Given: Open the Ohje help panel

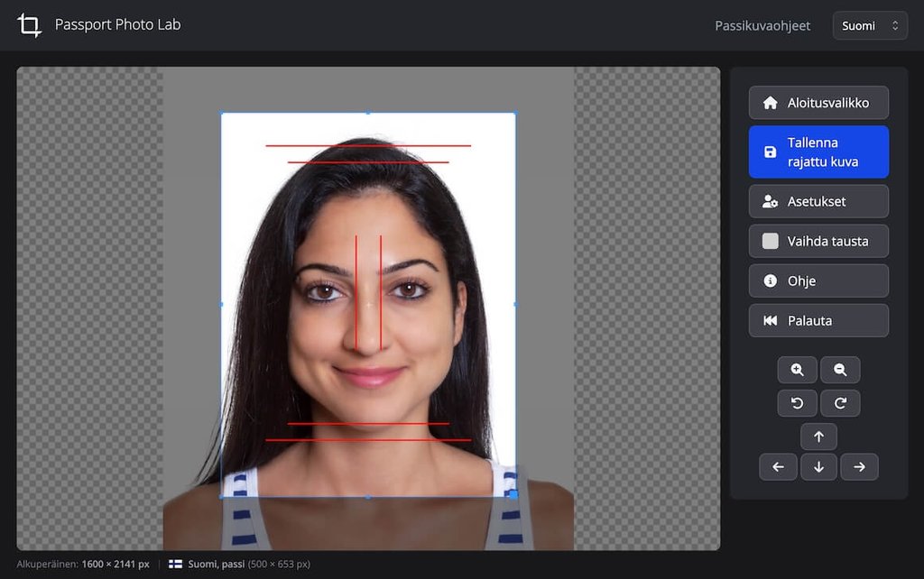Looking at the screenshot, I should pos(818,280).
